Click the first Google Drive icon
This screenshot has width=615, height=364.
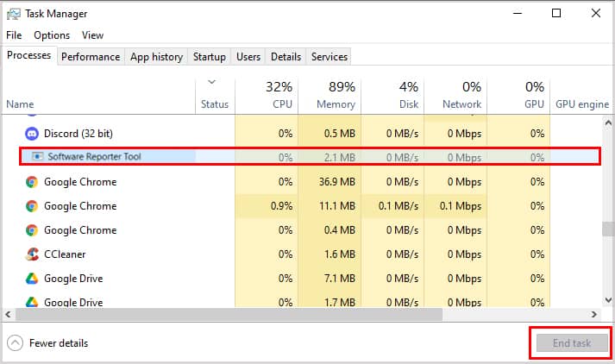click(32, 279)
